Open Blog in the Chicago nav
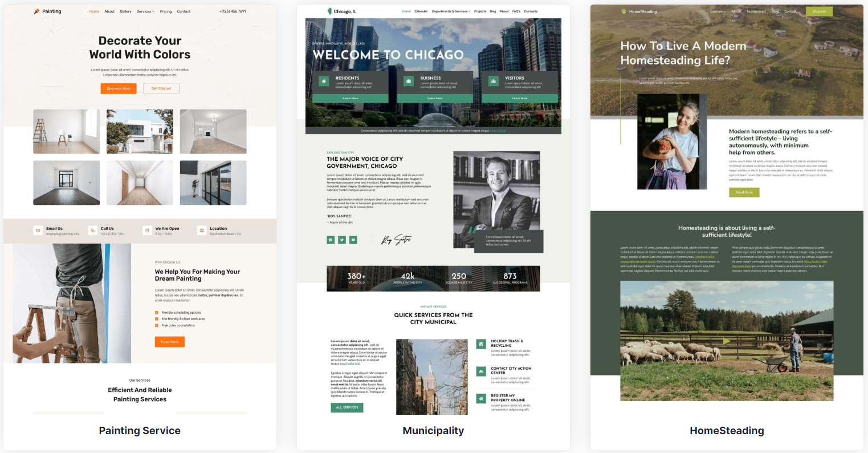868x453 pixels. point(493,11)
